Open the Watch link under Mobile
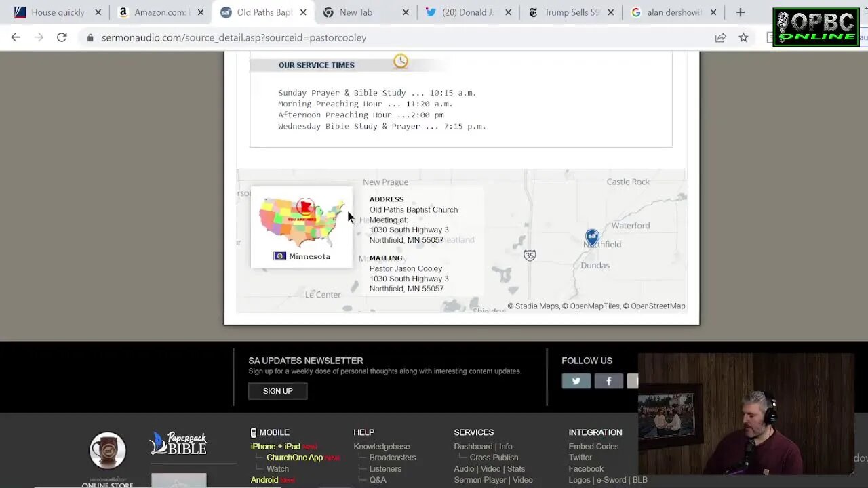Viewport: 868px width, 488px height. pos(277,469)
